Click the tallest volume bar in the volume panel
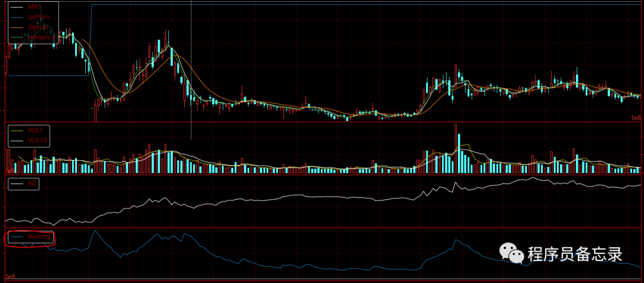Image resolution: width=644 pixels, height=283 pixels. pyautogui.click(x=456, y=148)
